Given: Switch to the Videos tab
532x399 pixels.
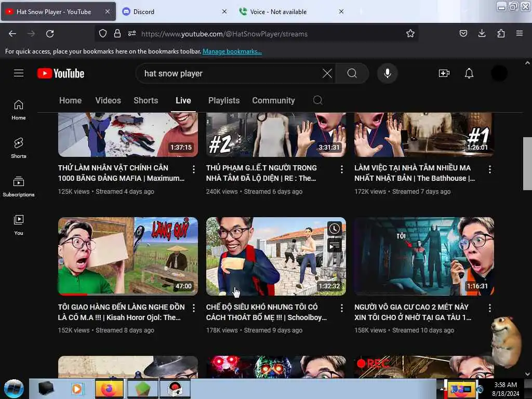Looking at the screenshot, I should click(108, 100).
